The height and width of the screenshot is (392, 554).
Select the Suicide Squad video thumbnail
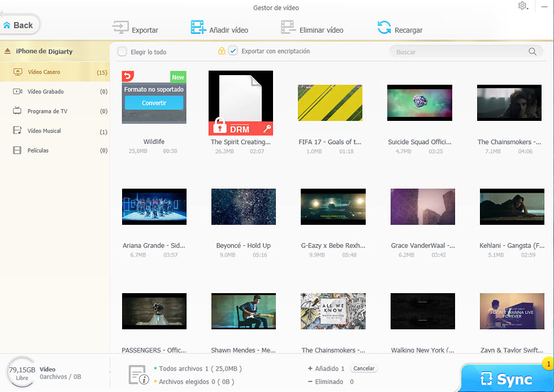419,103
